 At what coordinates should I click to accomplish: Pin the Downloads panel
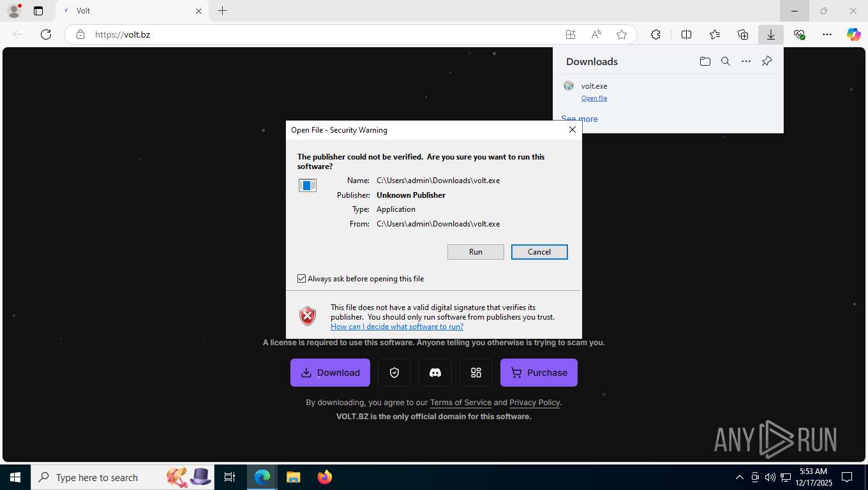767,61
